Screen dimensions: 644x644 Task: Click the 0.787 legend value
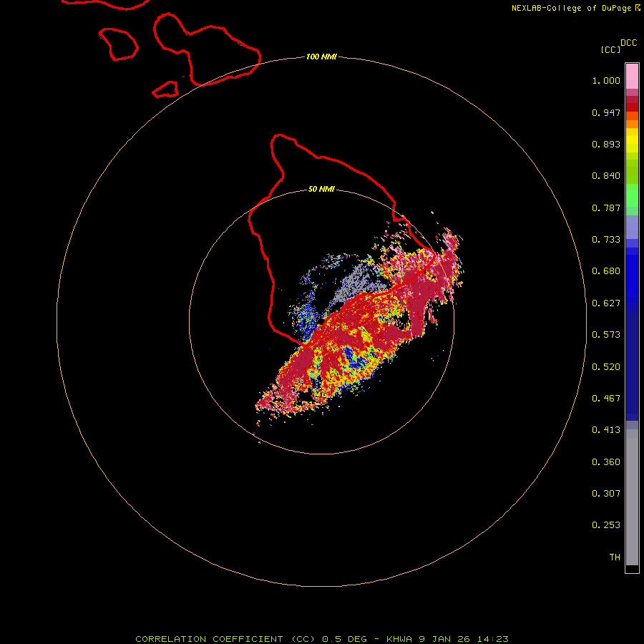tap(606, 208)
